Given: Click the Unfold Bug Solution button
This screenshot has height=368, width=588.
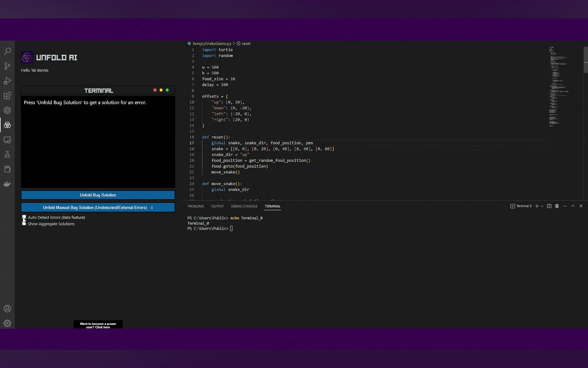Looking at the screenshot, I should pyautogui.click(x=98, y=195).
